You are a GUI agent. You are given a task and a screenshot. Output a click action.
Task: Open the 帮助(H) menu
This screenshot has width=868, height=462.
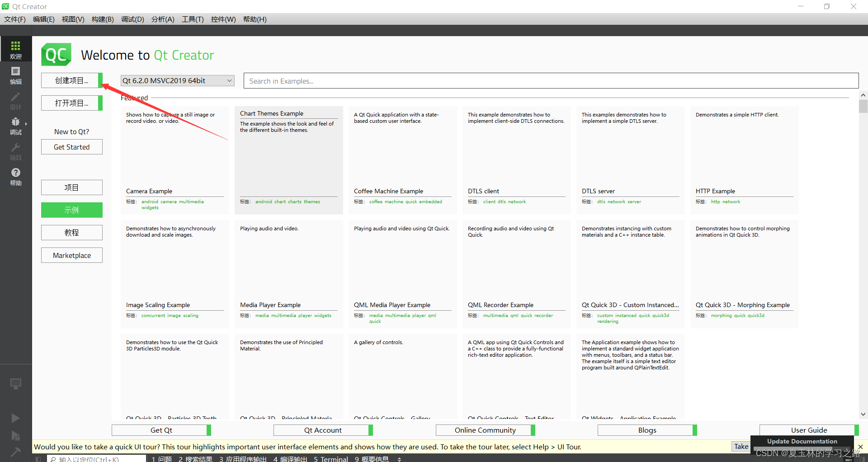[255, 19]
